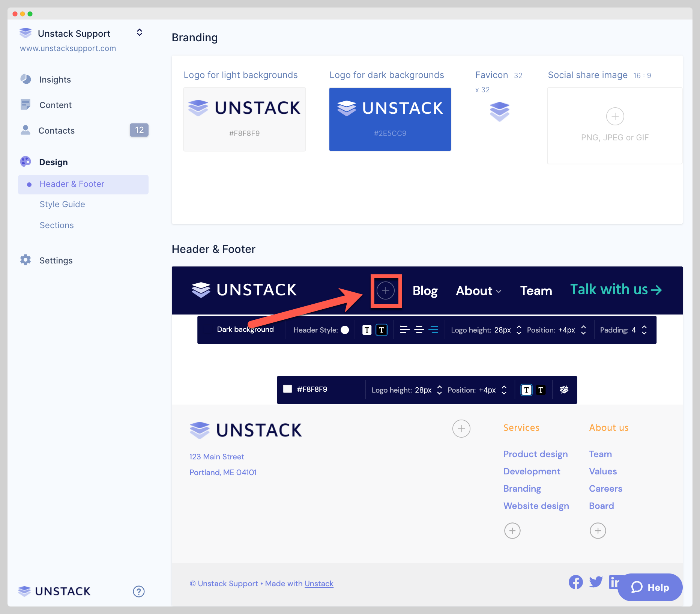The width and height of the screenshot is (700, 614).
Task: Click the hide-logo icon in footer toolbar
Action: 564,390
